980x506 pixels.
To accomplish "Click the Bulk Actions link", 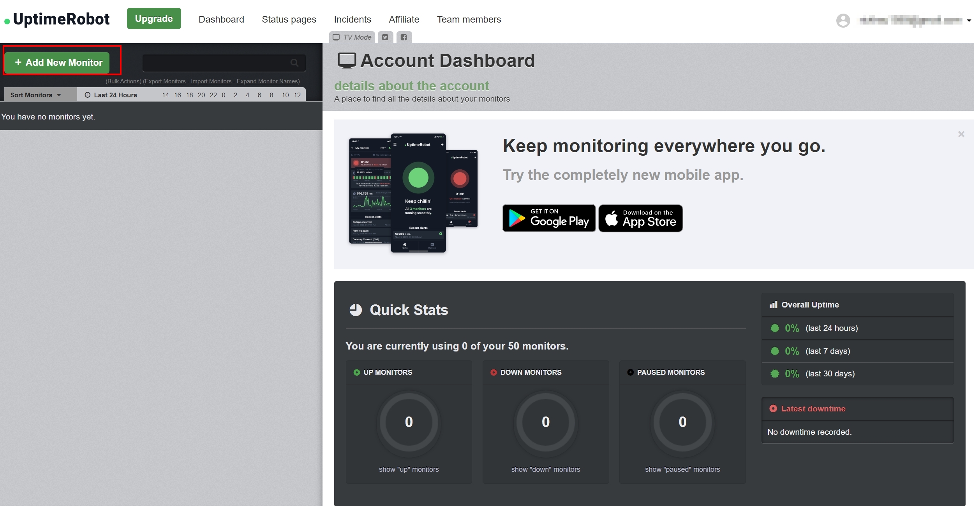I will [123, 81].
